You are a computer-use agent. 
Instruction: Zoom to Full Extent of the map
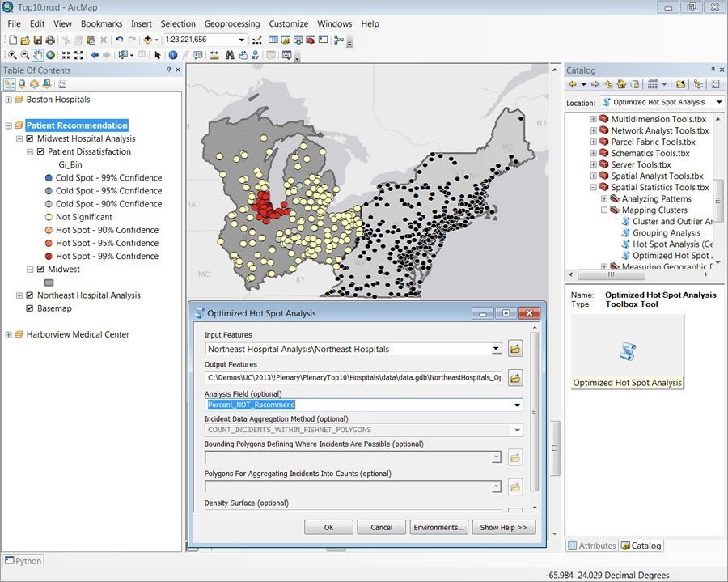pyautogui.click(x=49, y=54)
